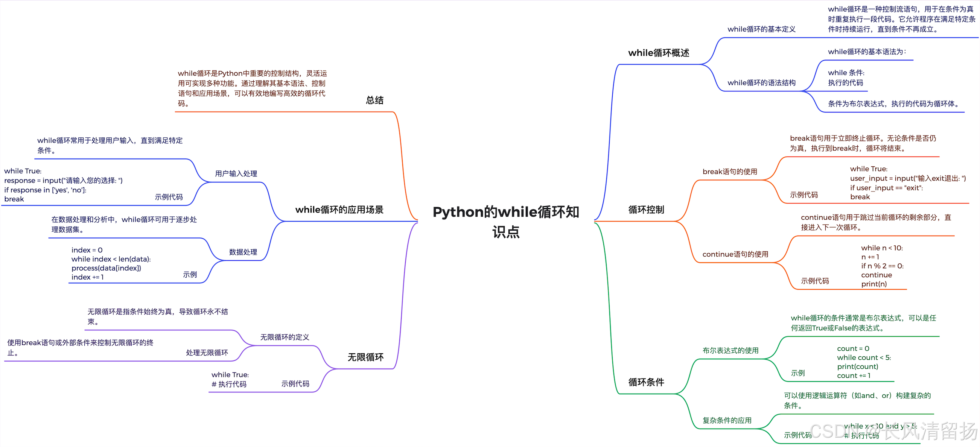Select the code "while True: # 执行代码" under 无限循环
Screen dimensions: 980x447
coord(230,380)
